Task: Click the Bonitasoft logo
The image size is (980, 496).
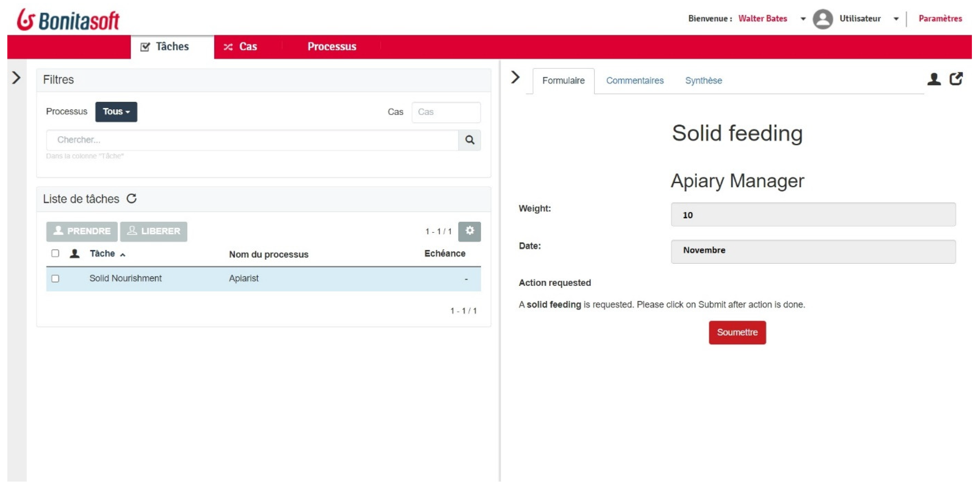Action: [68, 20]
